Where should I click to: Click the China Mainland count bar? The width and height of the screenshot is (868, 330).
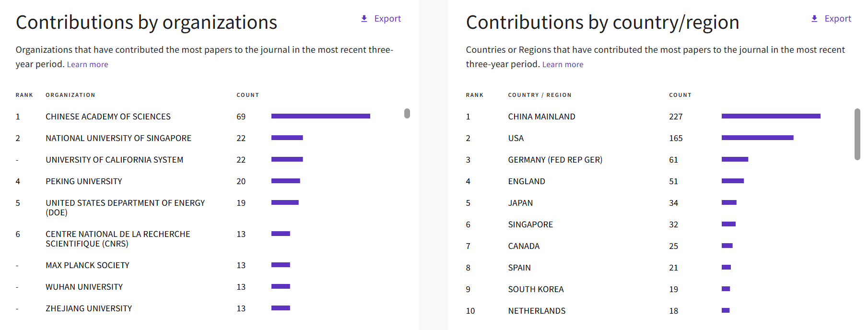pos(771,116)
